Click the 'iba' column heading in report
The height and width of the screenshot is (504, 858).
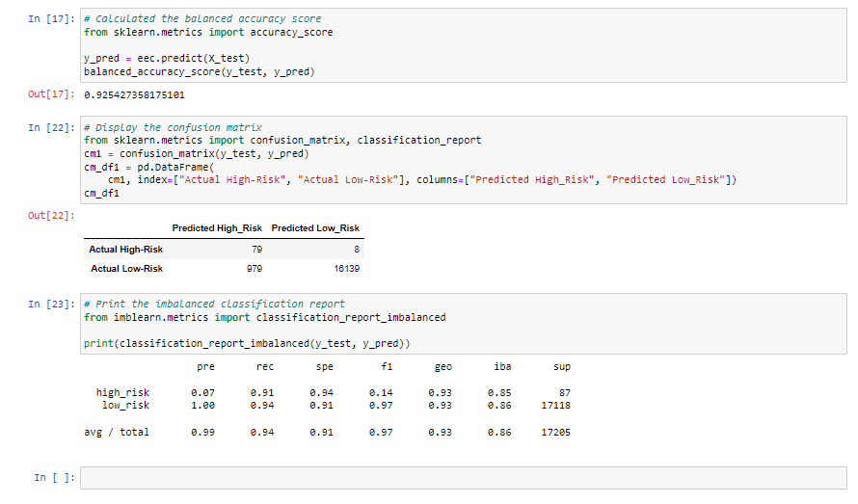502,366
